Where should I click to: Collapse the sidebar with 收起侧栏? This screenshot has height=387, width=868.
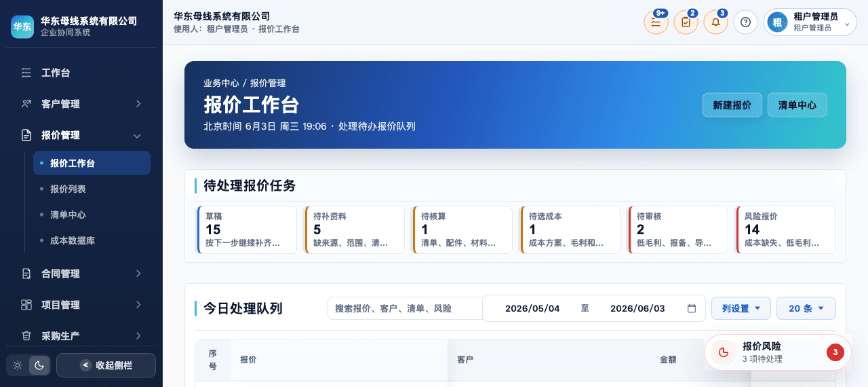pos(106,365)
